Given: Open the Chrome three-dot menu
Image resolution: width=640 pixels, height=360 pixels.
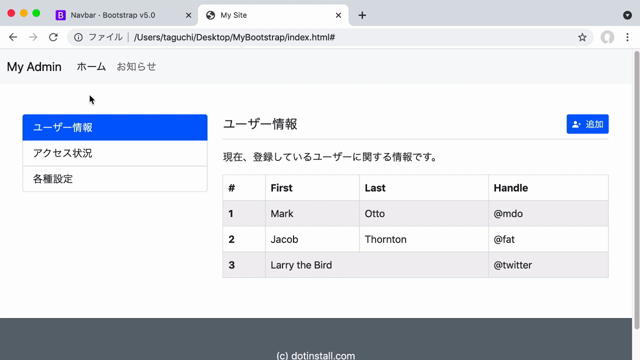Looking at the screenshot, I should pyautogui.click(x=627, y=37).
